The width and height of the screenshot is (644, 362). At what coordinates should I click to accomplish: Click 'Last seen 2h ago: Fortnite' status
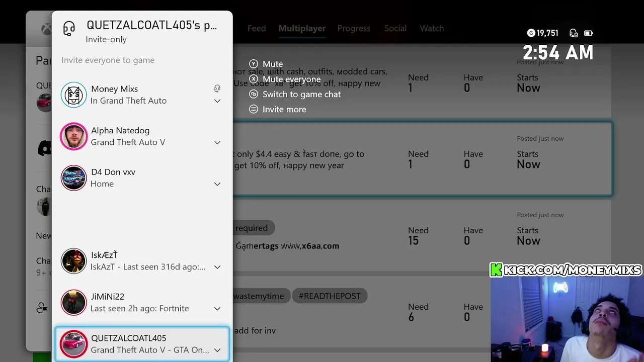[x=140, y=308]
